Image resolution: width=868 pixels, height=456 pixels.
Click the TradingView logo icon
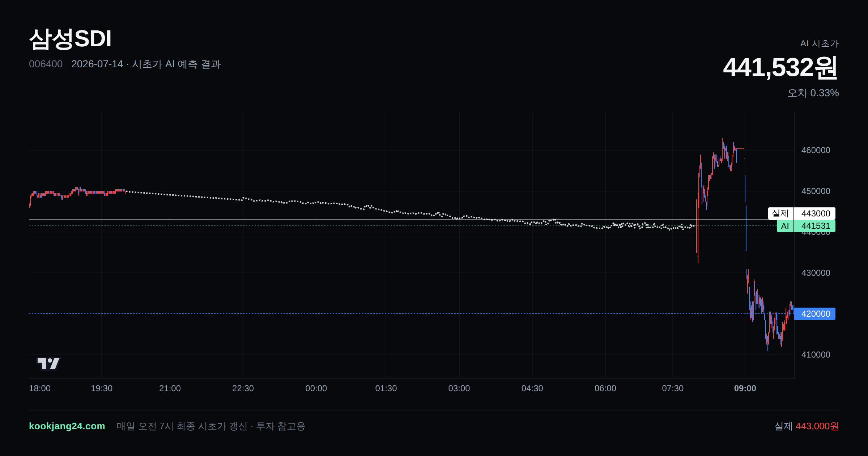[48, 363]
